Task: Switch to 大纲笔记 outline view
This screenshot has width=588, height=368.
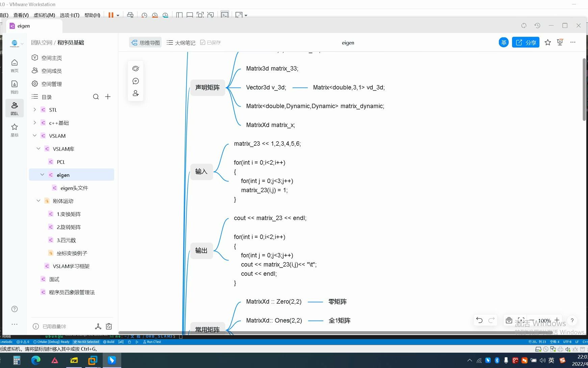Action: 181,42
